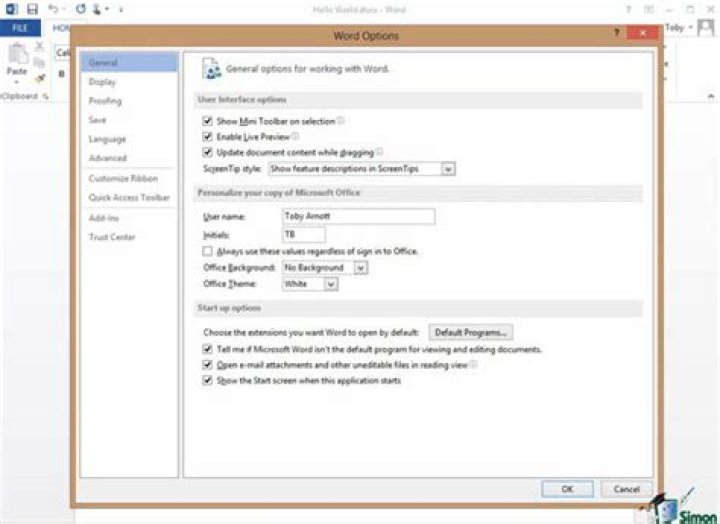Open the Office Background dropdown
This screenshot has width=720, height=524.
point(361,268)
